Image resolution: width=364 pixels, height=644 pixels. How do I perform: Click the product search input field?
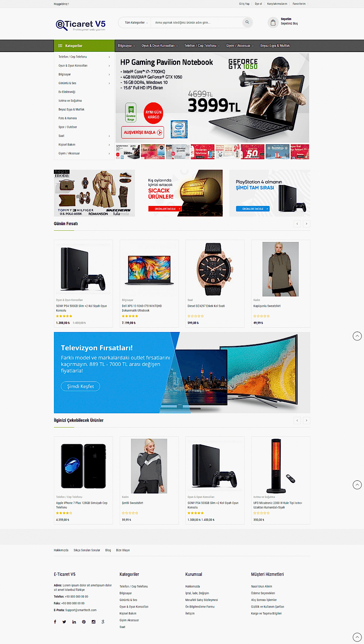(x=197, y=23)
